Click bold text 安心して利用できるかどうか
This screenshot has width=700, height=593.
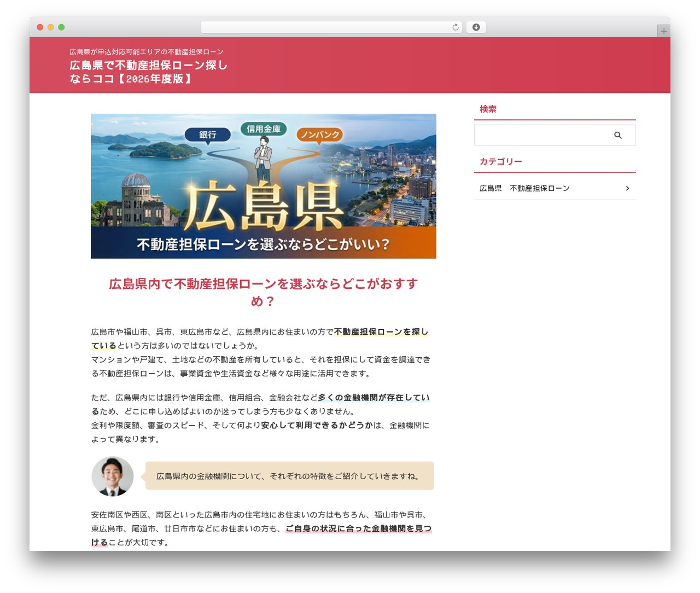coord(317,425)
